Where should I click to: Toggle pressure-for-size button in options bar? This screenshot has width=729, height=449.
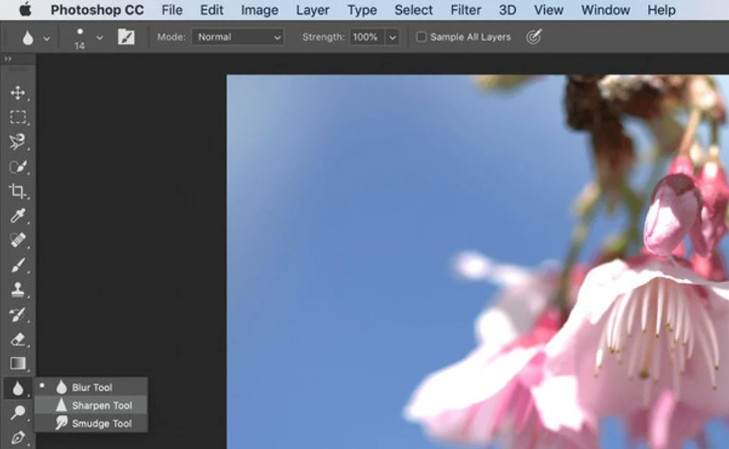[534, 37]
